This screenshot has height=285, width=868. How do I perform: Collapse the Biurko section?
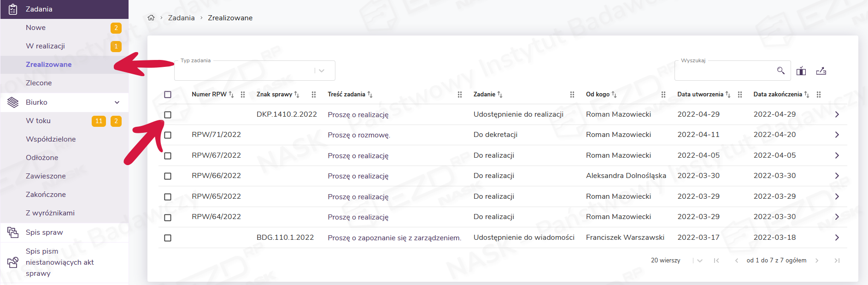click(117, 102)
